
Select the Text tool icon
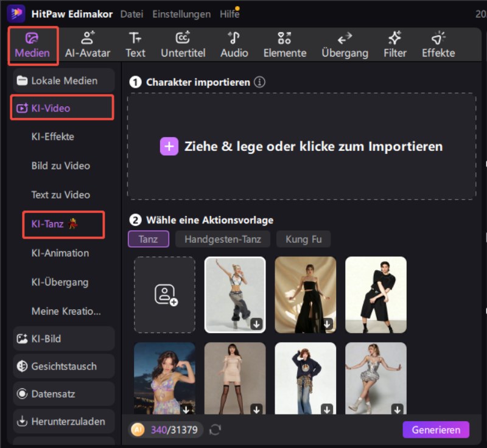(135, 45)
